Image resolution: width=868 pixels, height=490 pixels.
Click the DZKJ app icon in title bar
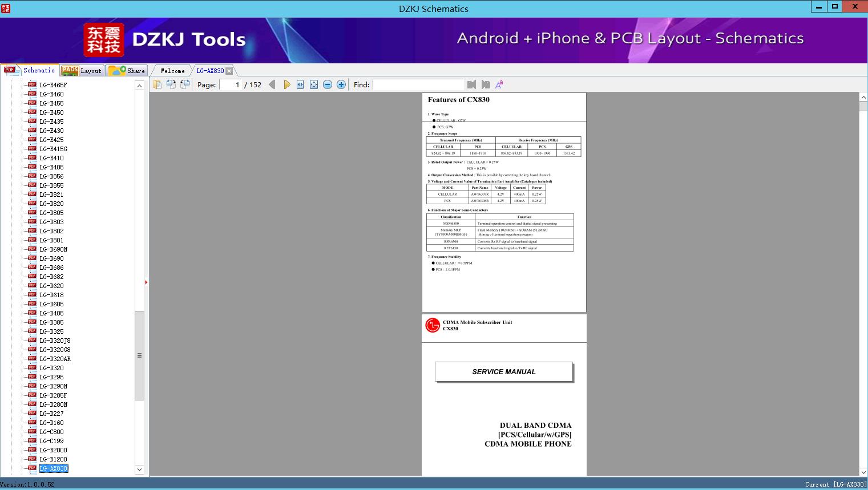tap(6, 8)
